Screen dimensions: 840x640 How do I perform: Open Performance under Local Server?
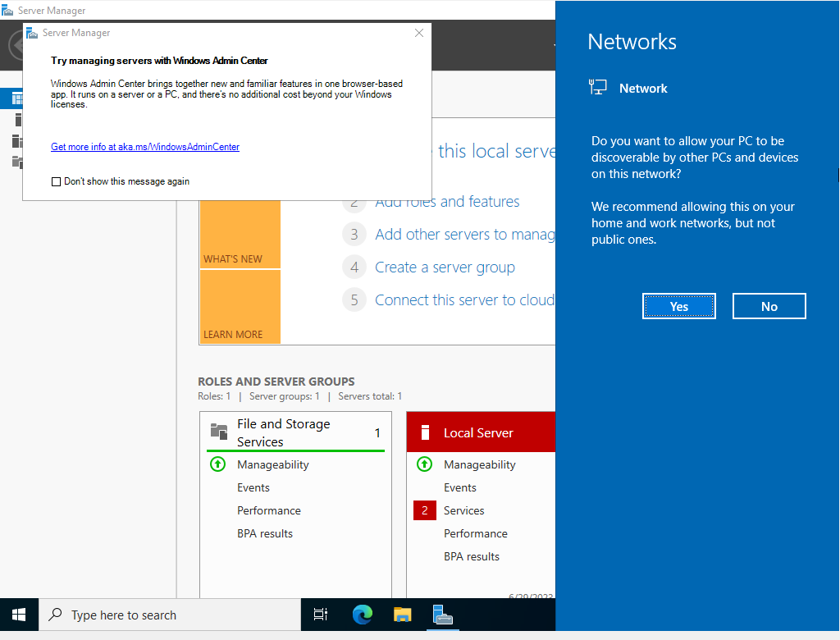[x=475, y=534]
